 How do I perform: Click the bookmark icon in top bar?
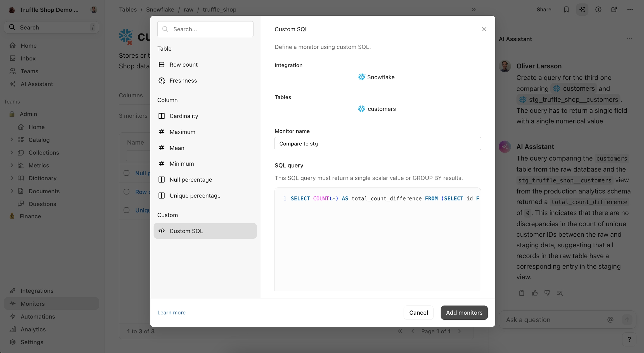[566, 10]
